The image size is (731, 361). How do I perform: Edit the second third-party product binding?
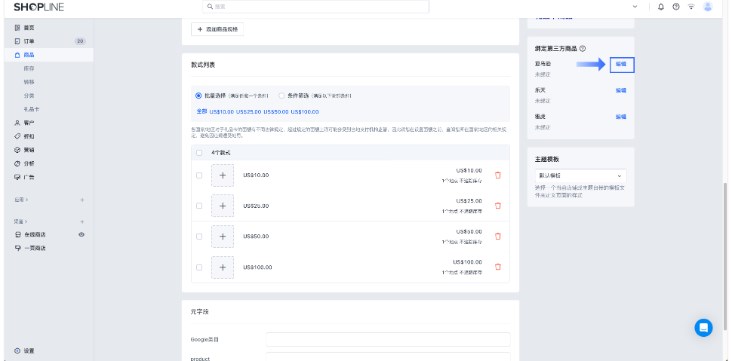621,90
